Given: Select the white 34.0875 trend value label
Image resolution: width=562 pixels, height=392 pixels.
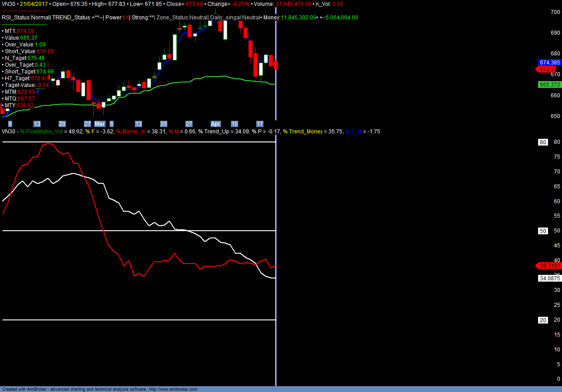Looking at the screenshot, I should (x=549, y=278).
